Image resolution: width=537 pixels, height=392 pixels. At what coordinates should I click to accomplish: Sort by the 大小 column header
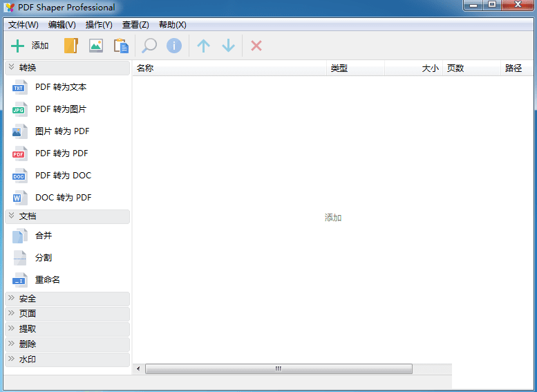(414, 68)
